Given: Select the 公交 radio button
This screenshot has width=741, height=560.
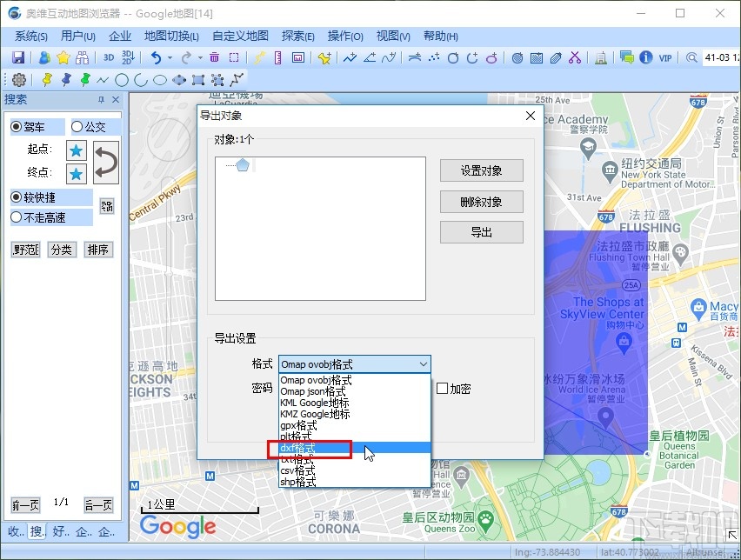Looking at the screenshot, I should (77, 127).
